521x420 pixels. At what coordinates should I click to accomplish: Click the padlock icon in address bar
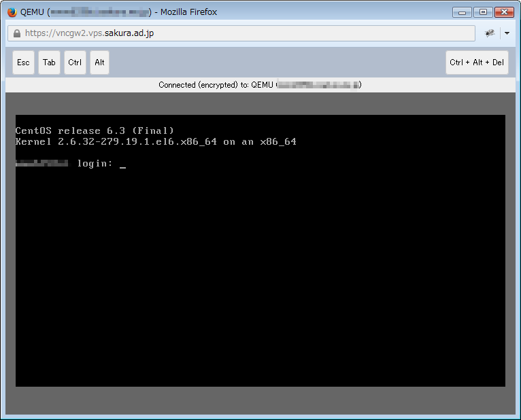click(17, 33)
